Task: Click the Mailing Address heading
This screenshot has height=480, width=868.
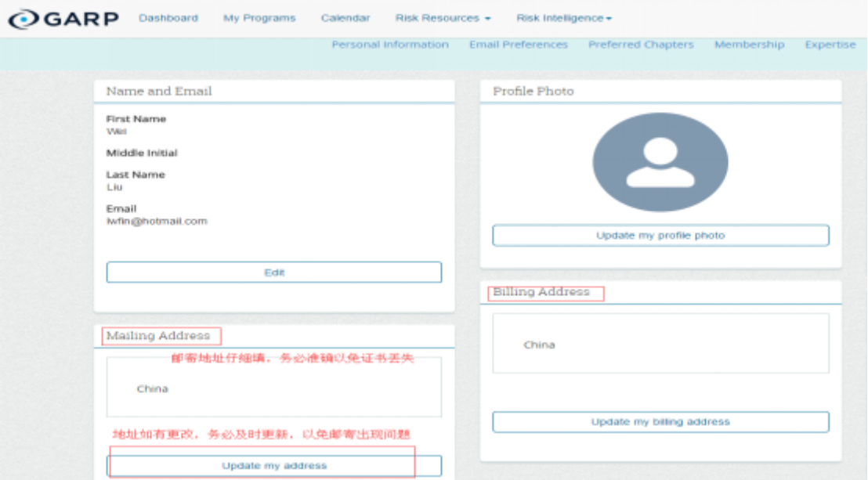Action: click(157, 335)
